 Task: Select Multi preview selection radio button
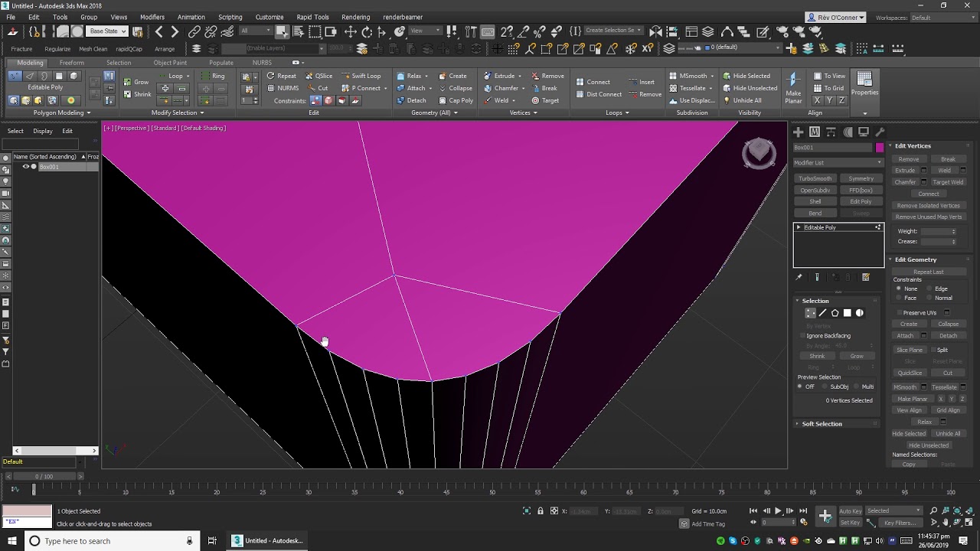point(857,386)
